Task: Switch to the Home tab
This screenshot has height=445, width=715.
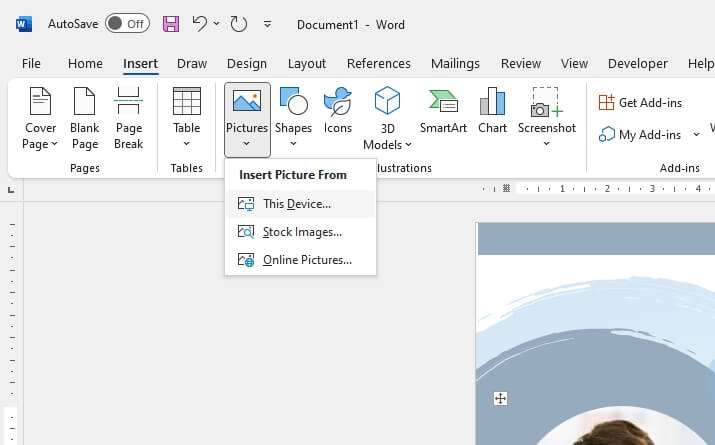Action: click(85, 63)
